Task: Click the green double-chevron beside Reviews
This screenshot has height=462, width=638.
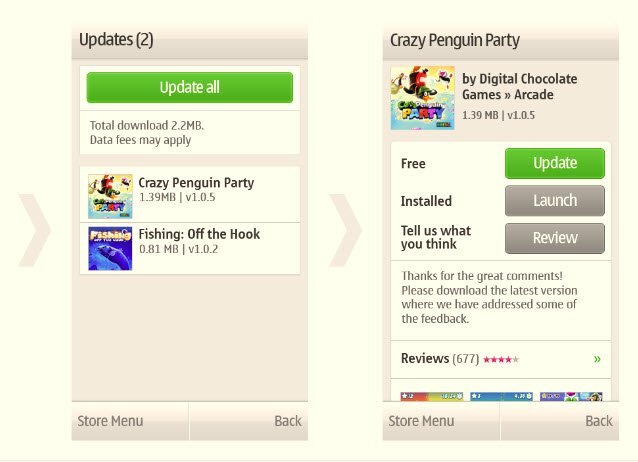Action: pos(597,359)
